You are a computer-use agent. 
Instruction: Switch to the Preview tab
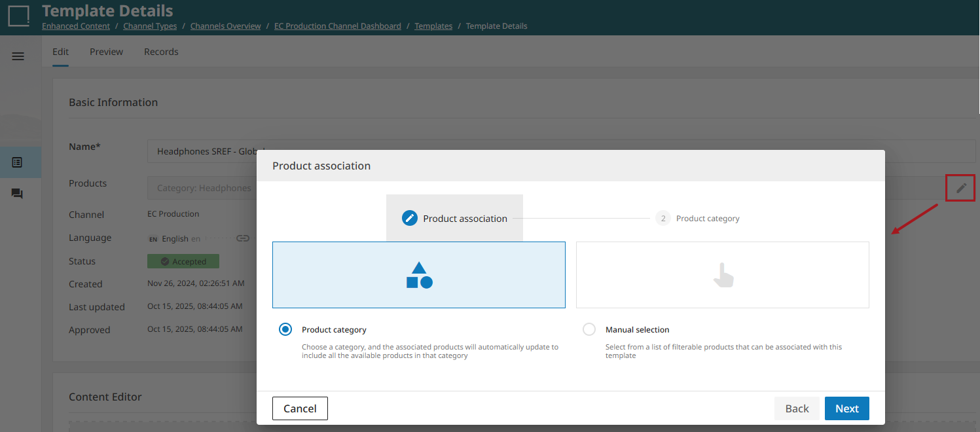pos(106,52)
